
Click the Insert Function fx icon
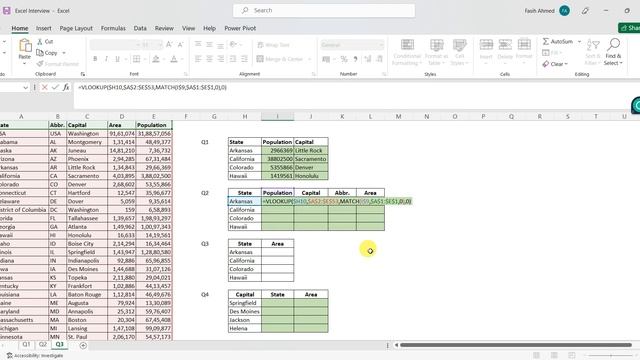click(66, 87)
